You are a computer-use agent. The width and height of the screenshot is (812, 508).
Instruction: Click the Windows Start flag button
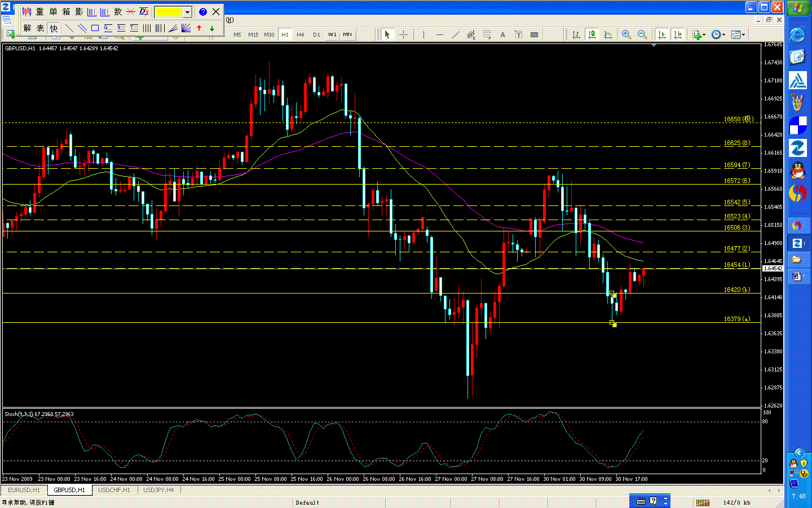[797, 8]
